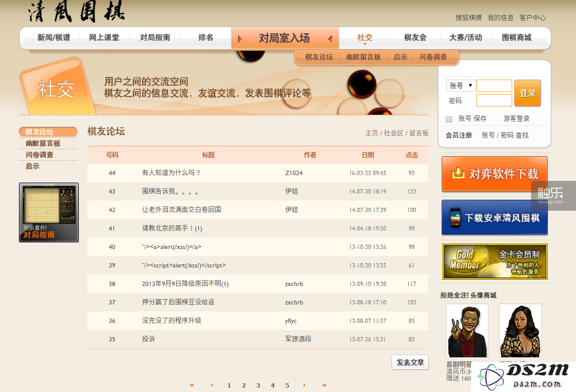This screenshot has width=576, height=392.
Task: Open the 网上课堂 menu
Action: (104, 38)
